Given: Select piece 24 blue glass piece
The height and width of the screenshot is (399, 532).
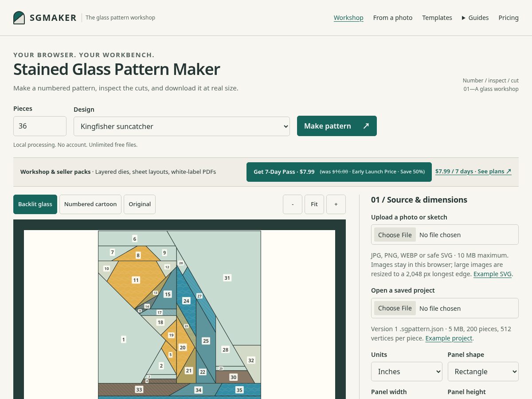Looking at the screenshot, I should click(186, 301).
